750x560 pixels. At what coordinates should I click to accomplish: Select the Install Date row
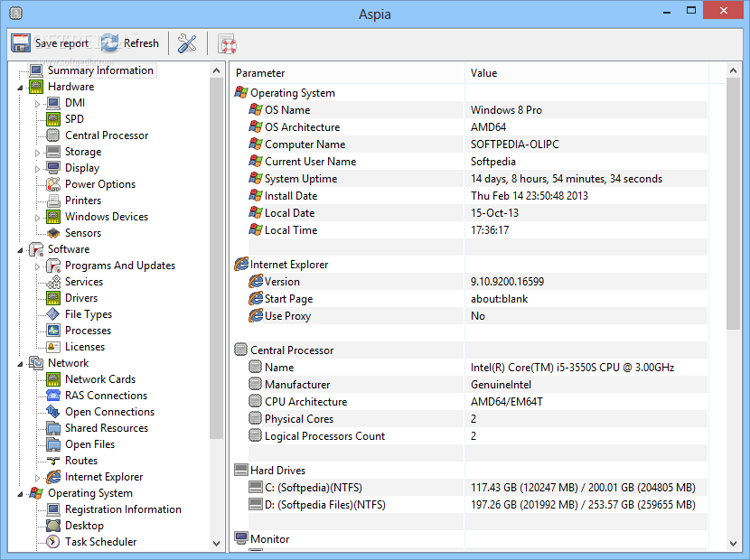click(478, 196)
